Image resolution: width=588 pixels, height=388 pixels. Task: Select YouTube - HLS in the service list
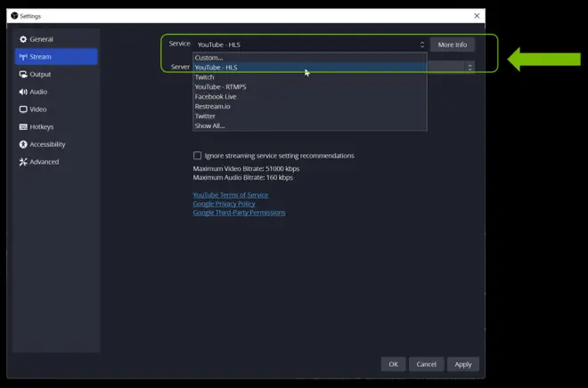pyautogui.click(x=310, y=68)
